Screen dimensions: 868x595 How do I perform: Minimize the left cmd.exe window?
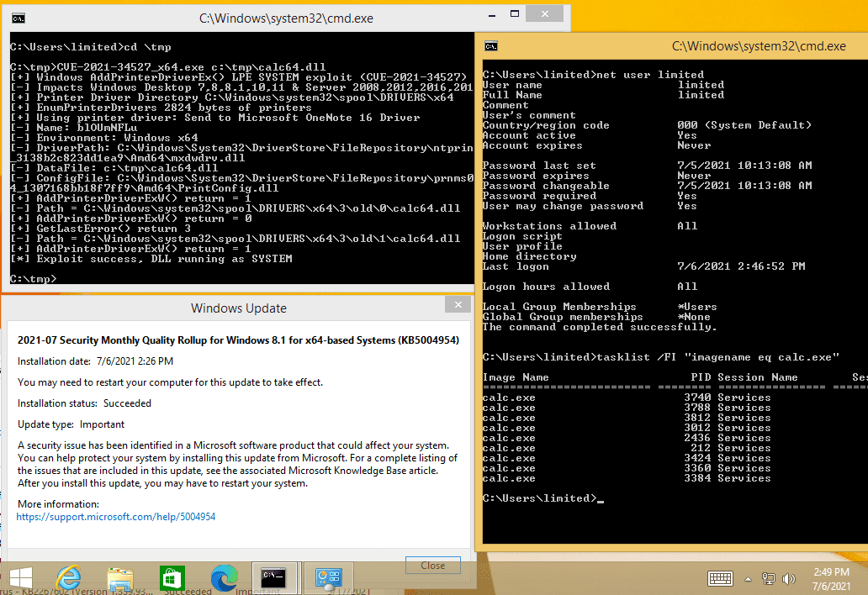pyautogui.click(x=491, y=14)
